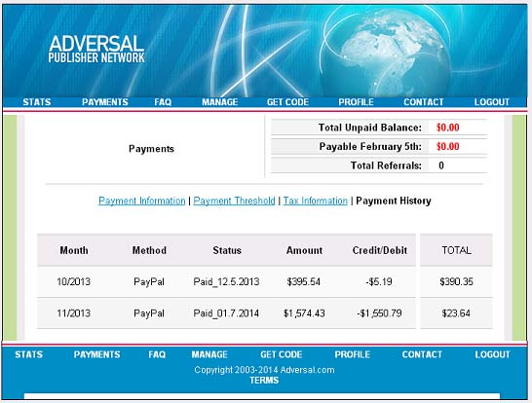Click PAYMENTS in the footer navigation
The width and height of the screenshot is (532, 403).
tap(97, 354)
